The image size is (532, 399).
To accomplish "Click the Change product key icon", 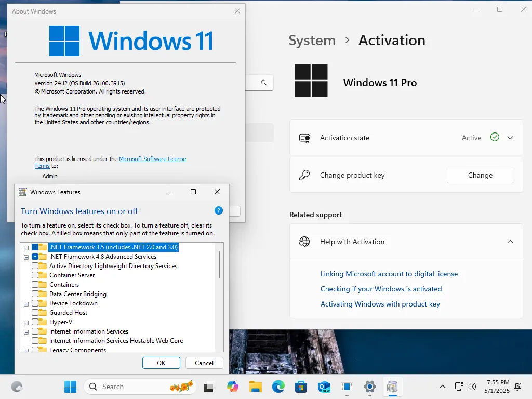I will coord(304,175).
